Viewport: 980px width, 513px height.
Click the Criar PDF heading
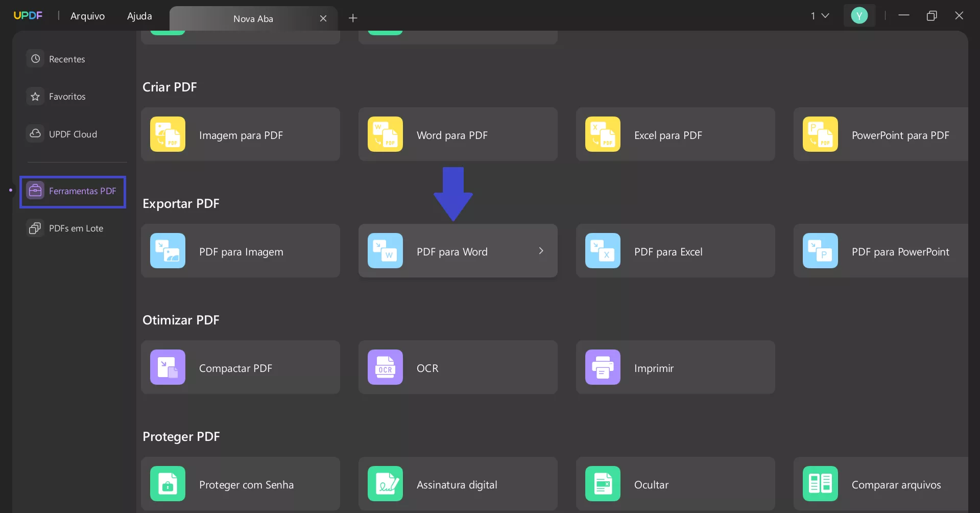(x=170, y=87)
